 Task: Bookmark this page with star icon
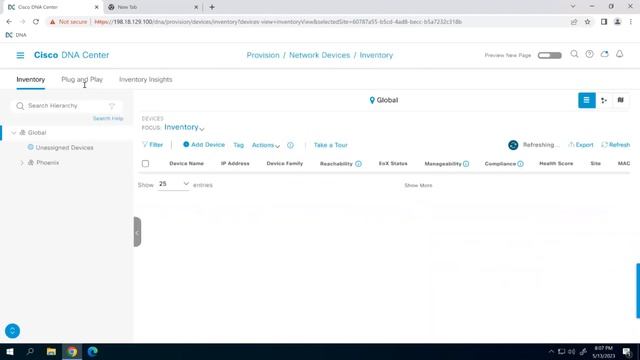point(587,22)
